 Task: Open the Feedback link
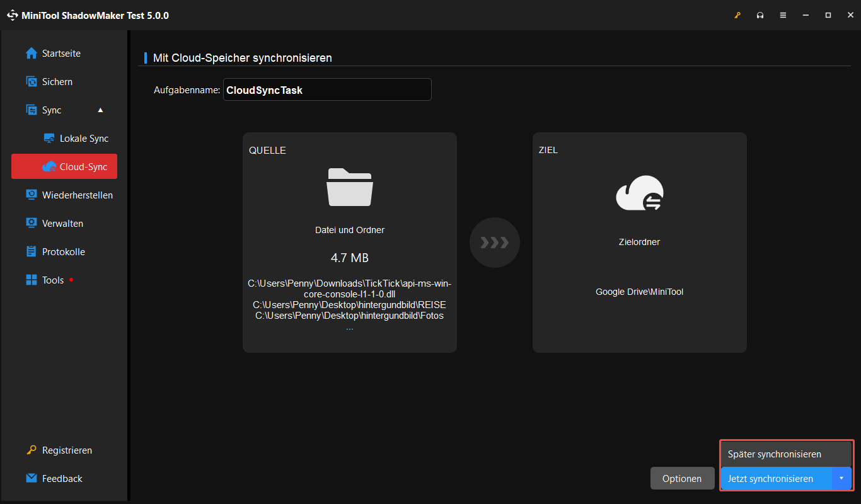click(62, 479)
